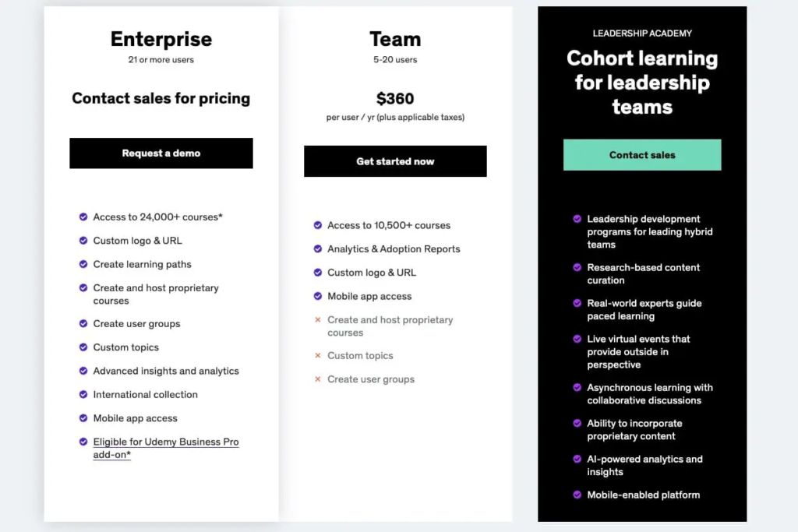The width and height of the screenshot is (798, 532).
Task: Click Contact sales for pricing text
Action: point(161,99)
